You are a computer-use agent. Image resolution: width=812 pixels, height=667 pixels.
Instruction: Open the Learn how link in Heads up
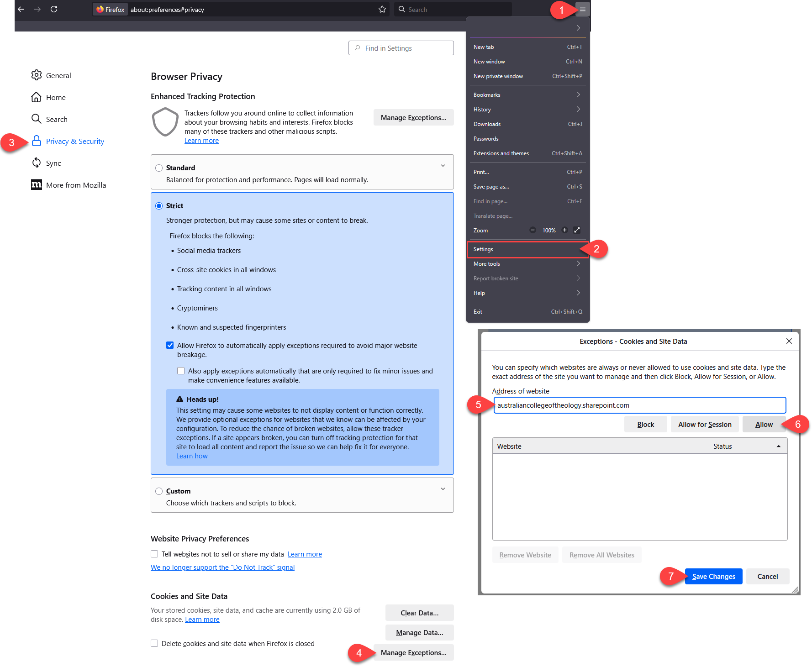click(x=192, y=456)
